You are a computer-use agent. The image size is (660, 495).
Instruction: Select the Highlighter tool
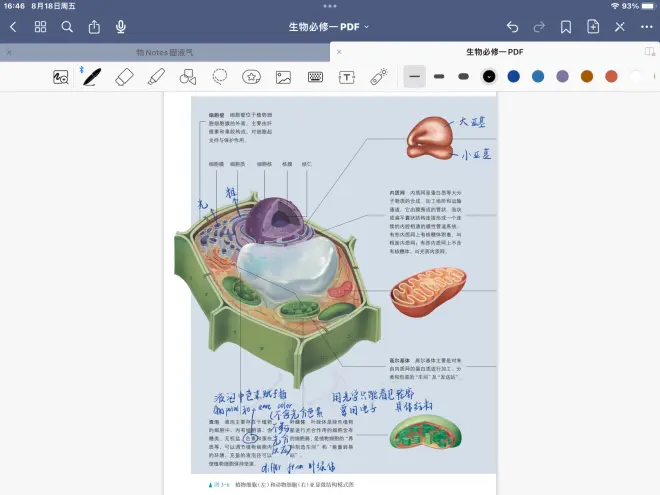tap(156, 76)
